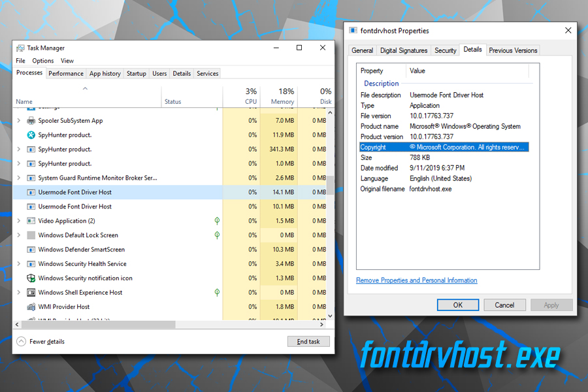Open the General tab in Properties

tap(362, 50)
